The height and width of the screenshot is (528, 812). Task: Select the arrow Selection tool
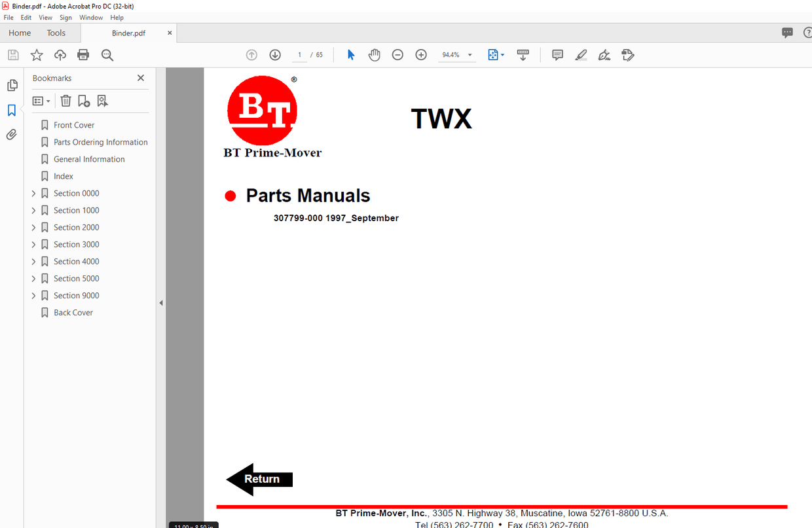(350, 55)
